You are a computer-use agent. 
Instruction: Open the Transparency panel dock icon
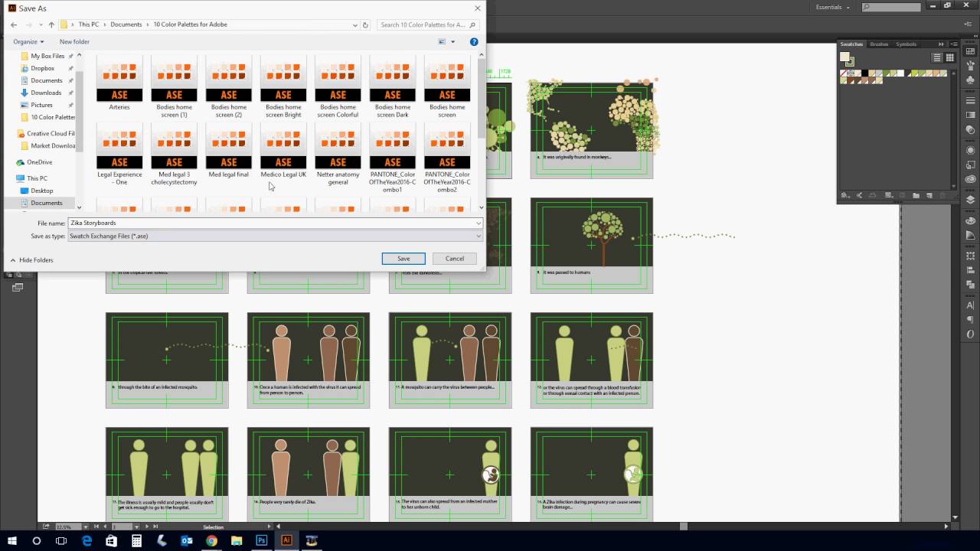click(x=971, y=129)
